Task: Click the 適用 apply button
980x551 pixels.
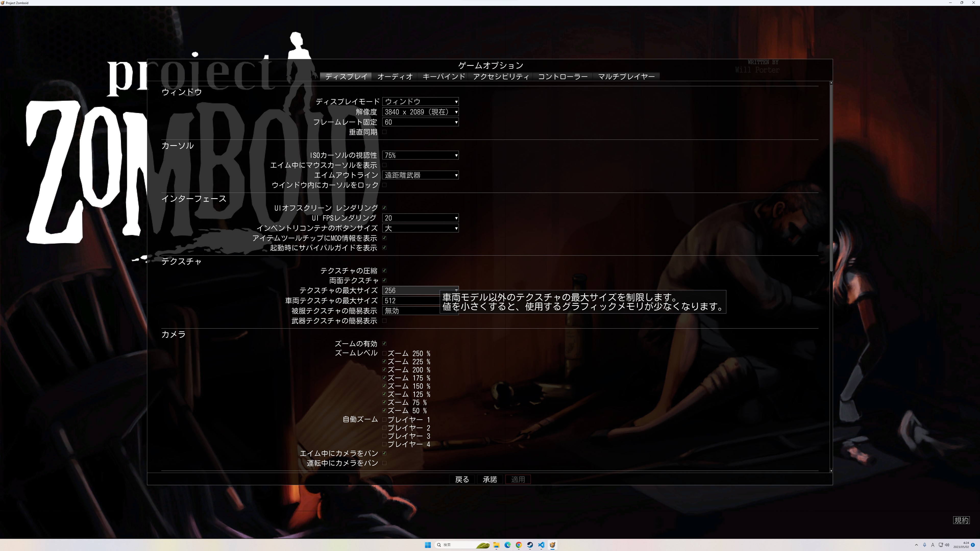Action: tap(518, 480)
